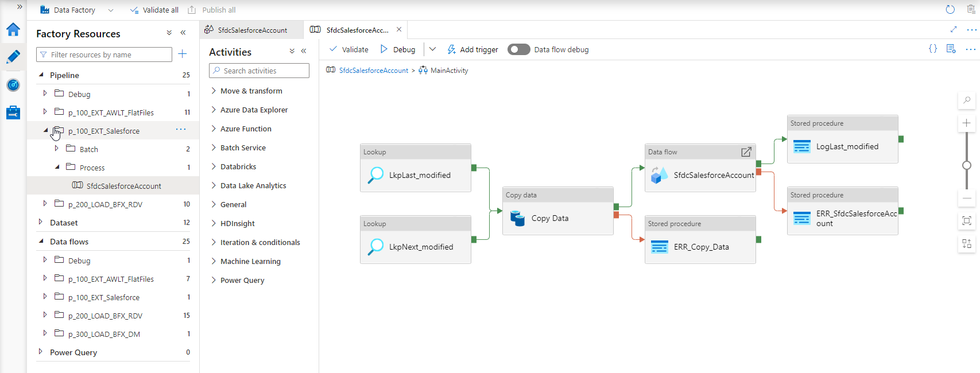Expand the Power Query resources section
The height and width of the screenshot is (373, 980).
pos(40,352)
